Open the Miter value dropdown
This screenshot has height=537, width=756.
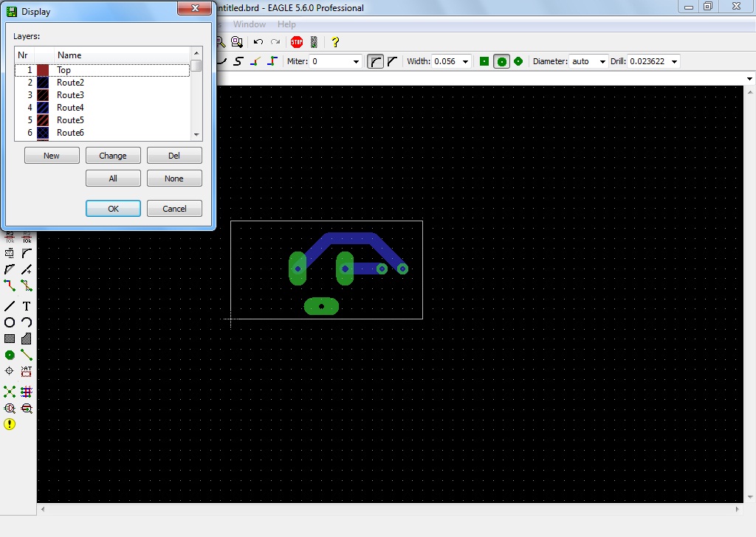(356, 62)
